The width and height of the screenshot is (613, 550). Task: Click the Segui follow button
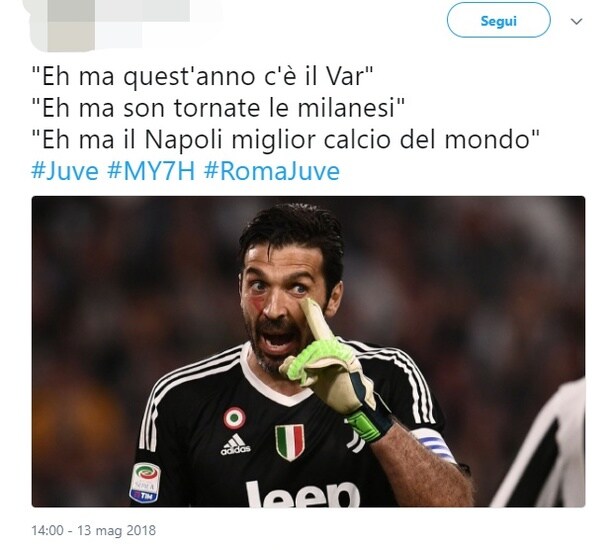click(498, 20)
